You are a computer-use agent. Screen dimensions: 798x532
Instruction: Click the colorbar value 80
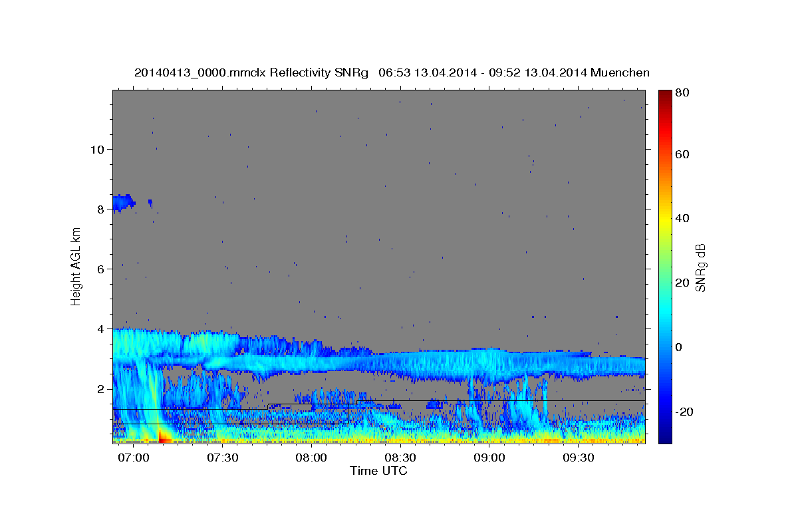[681, 93]
